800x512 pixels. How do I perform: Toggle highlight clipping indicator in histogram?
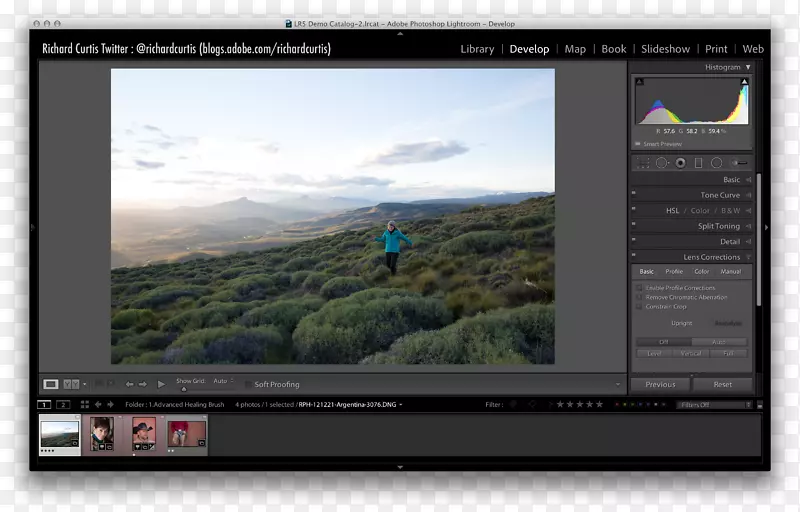click(x=744, y=82)
